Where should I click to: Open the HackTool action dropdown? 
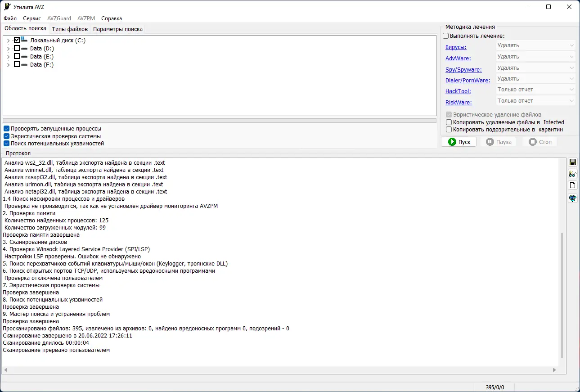click(535, 90)
